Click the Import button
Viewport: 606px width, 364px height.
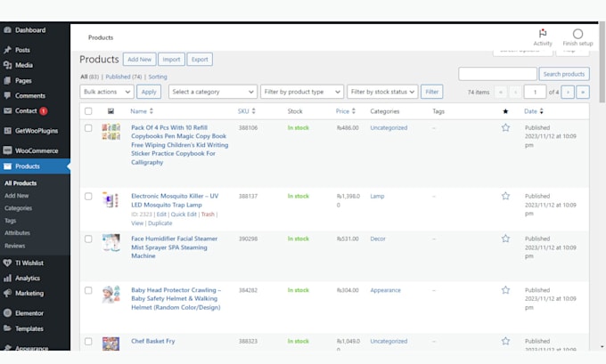coord(171,59)
